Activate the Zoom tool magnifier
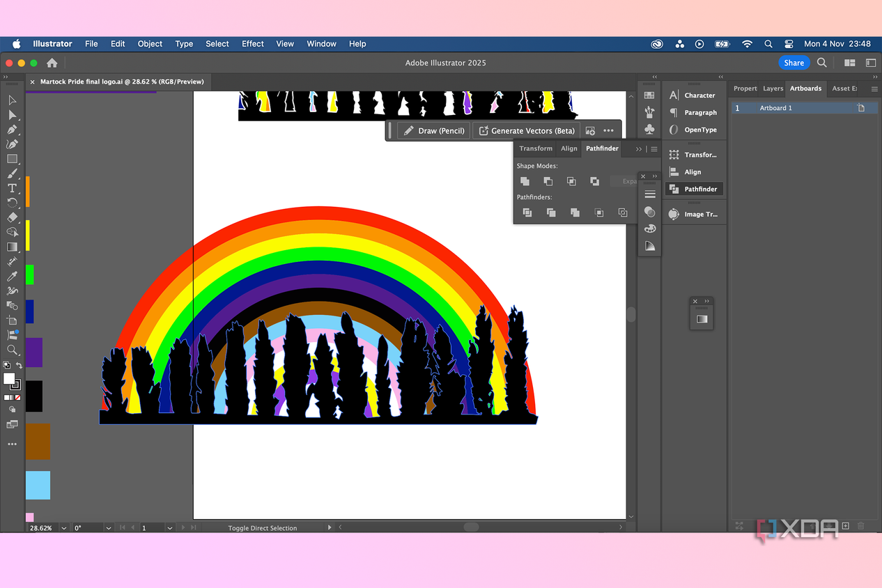 click(13, 350)
